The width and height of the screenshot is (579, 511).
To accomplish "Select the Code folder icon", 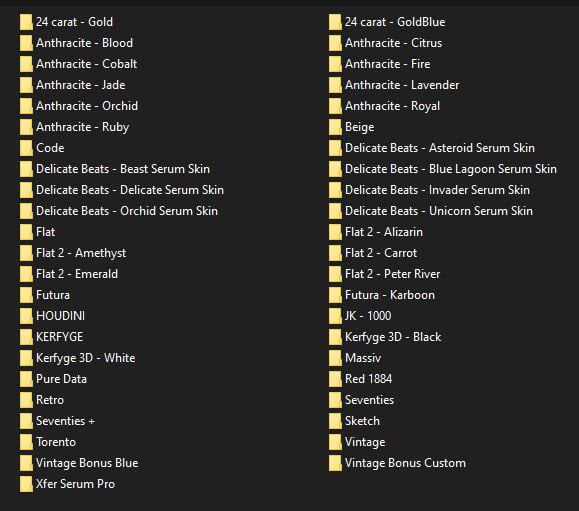I will pyautogui.click(x=26, y=148).
